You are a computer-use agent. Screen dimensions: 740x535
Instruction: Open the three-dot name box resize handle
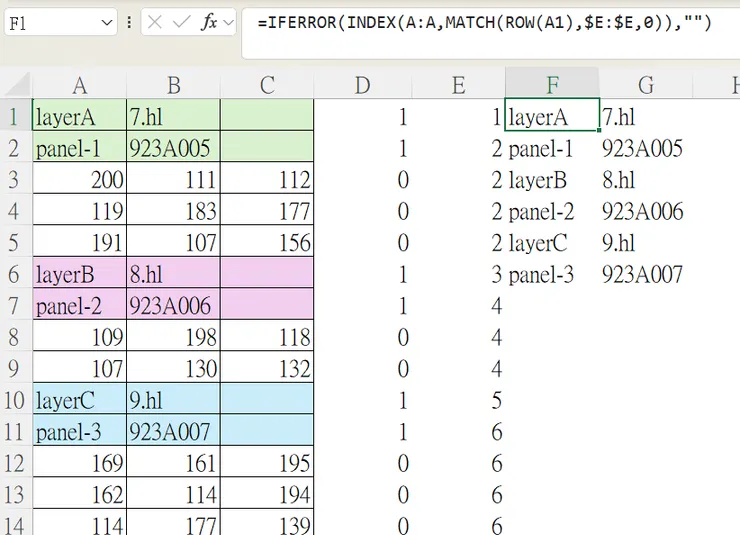[129, 22]
